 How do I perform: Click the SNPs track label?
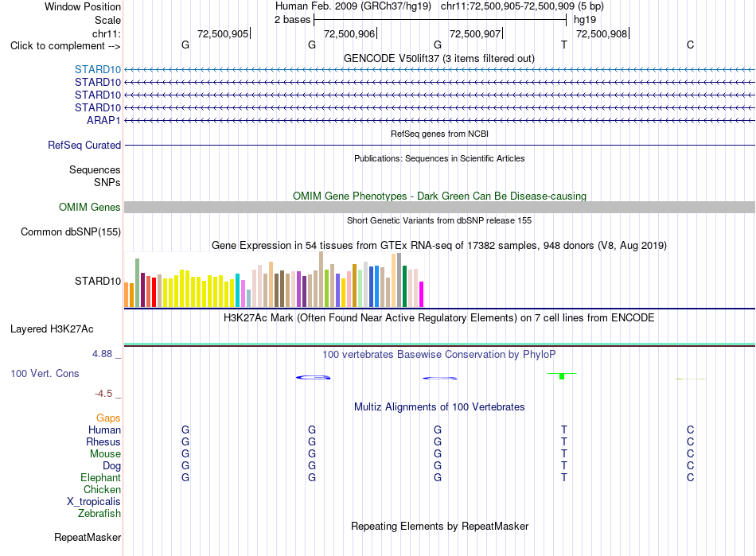[x=107, y=183]
